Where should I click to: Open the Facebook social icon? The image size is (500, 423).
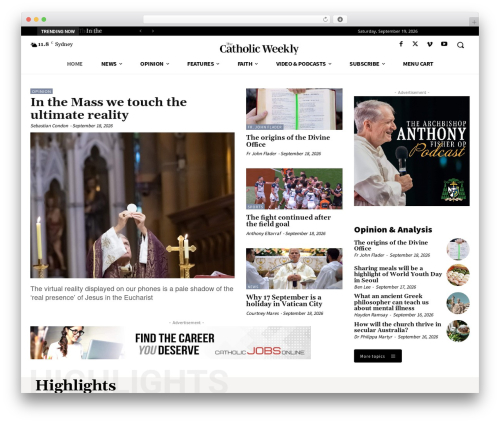click(401, 44)
